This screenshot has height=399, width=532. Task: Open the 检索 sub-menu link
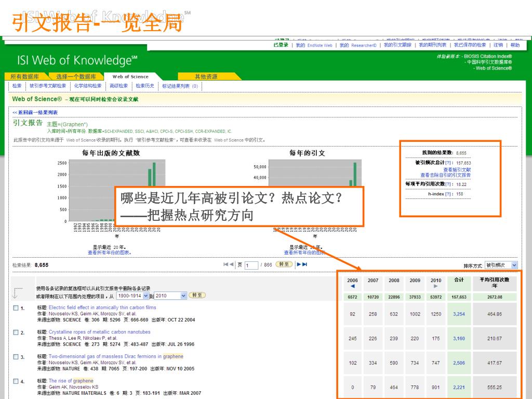coord(17,86)
